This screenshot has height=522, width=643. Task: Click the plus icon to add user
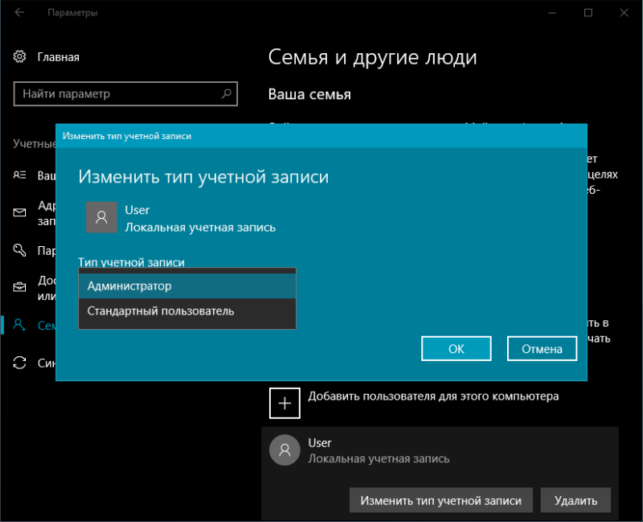285,403
